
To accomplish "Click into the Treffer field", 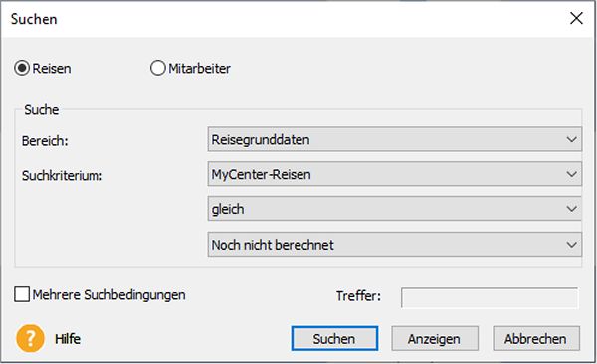I will tap(490, 297).
